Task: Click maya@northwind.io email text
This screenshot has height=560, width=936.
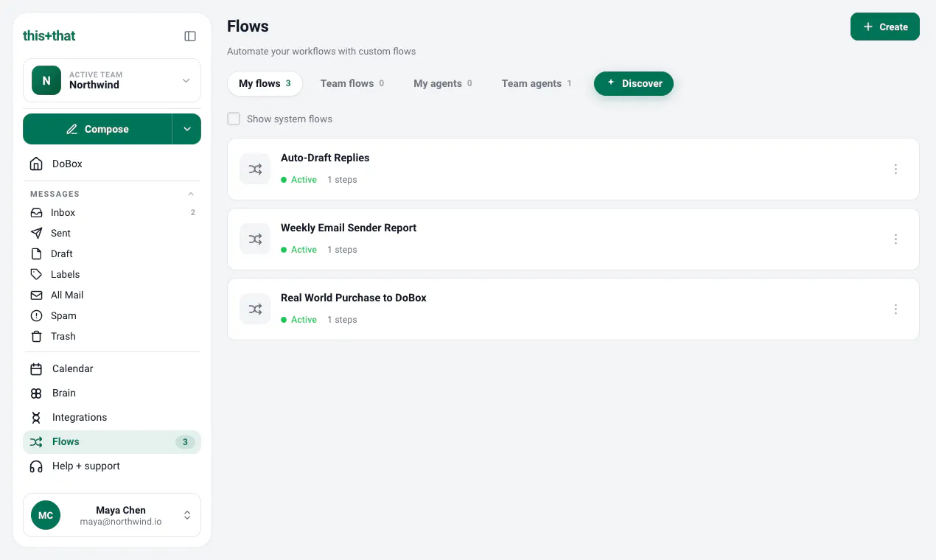Action: pyautogui.click(x=121, y=521)
